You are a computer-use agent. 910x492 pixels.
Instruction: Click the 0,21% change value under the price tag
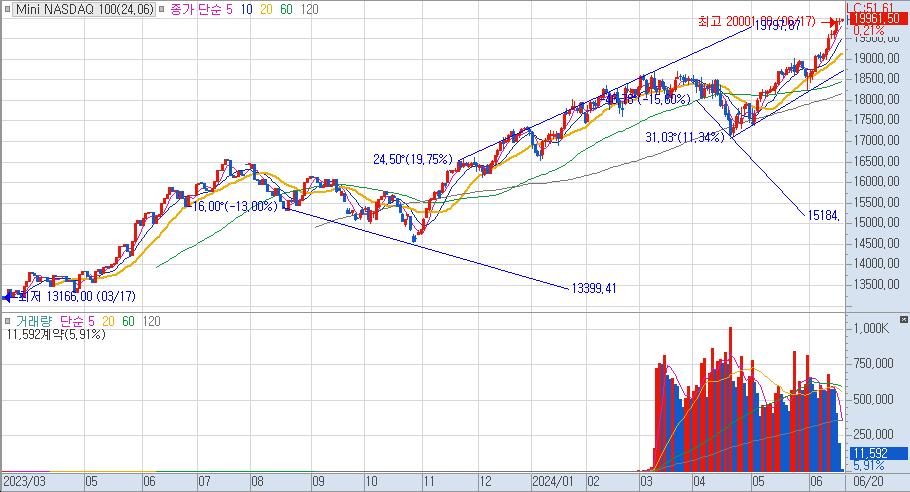coord(869,30)
